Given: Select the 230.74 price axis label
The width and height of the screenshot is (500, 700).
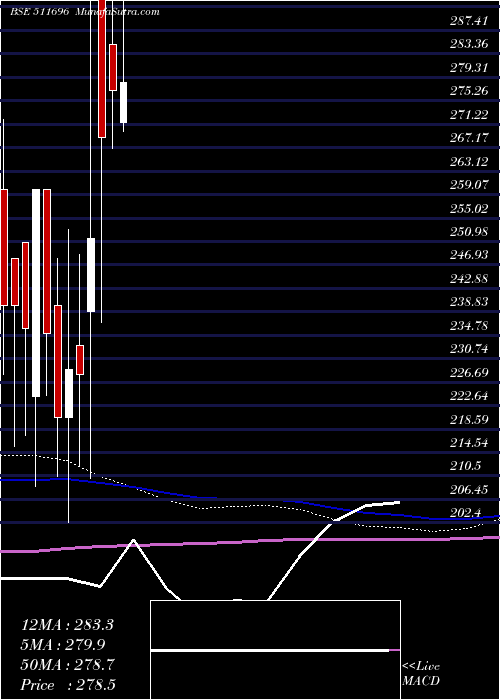Looking at the screenshot, I should (468, 349).
